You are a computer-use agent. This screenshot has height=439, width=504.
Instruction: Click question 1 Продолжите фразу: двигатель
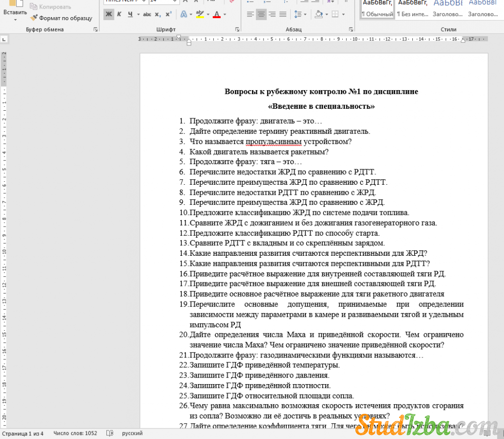click(256, 121)
